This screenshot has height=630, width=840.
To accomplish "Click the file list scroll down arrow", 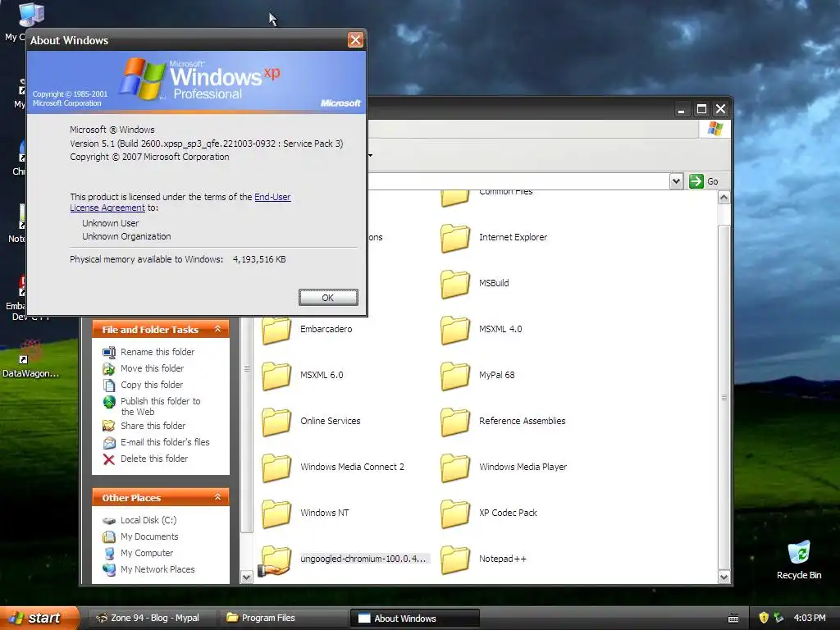I will coord(724,577).
